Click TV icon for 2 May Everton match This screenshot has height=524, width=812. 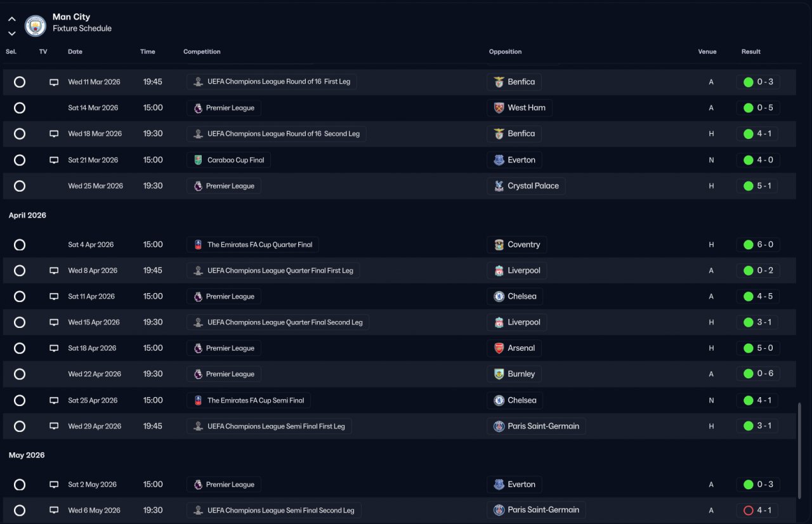click(x=54, y=485)
